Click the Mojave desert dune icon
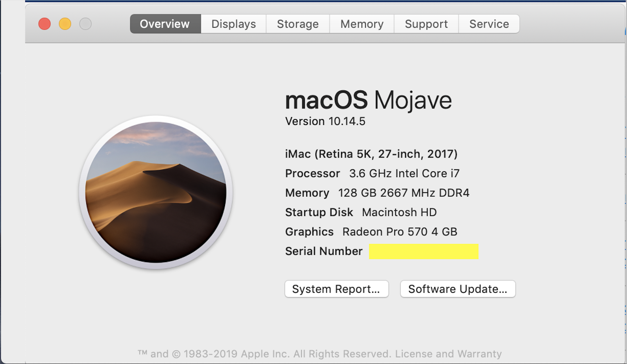The width and height of the screenshot is (627, 364). click(156, 192)
